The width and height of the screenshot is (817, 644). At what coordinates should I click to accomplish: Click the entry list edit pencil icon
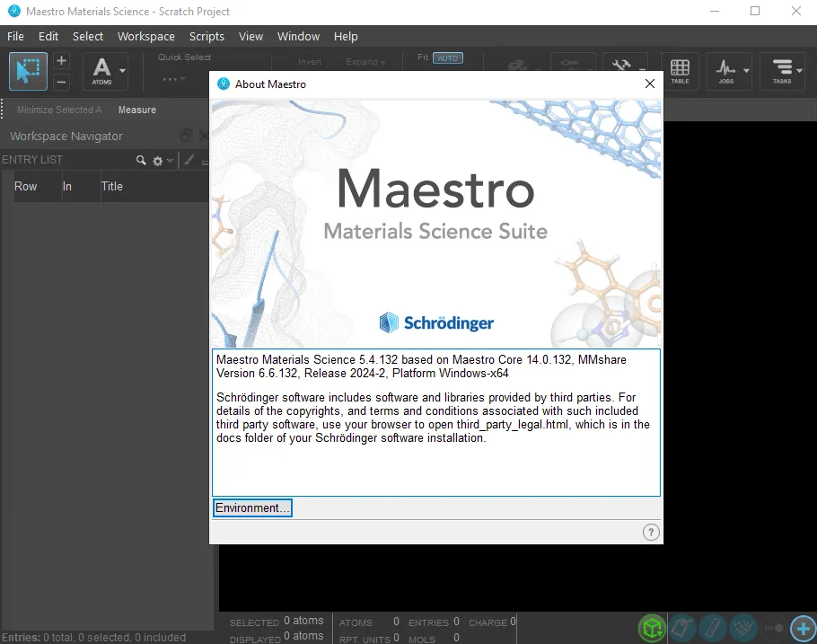tap(189, 160)
